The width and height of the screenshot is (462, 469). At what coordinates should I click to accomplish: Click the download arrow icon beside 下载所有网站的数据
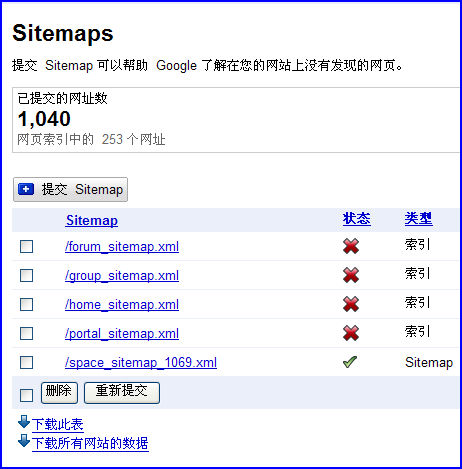pos(24,441)
